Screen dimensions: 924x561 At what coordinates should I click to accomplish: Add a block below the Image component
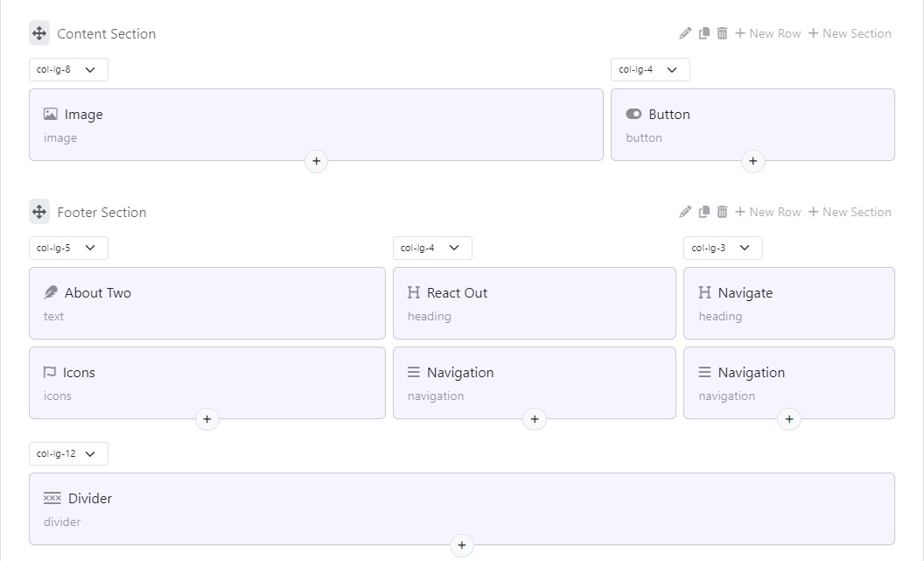click(317, 161)
